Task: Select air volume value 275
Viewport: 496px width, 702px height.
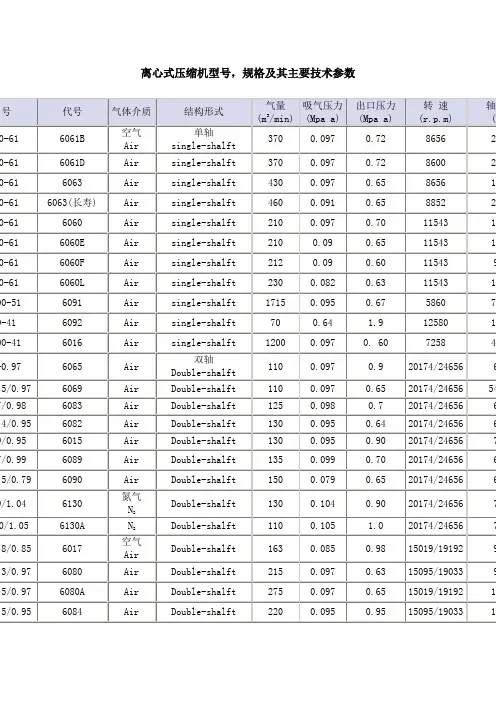Action: pos(275,592)
